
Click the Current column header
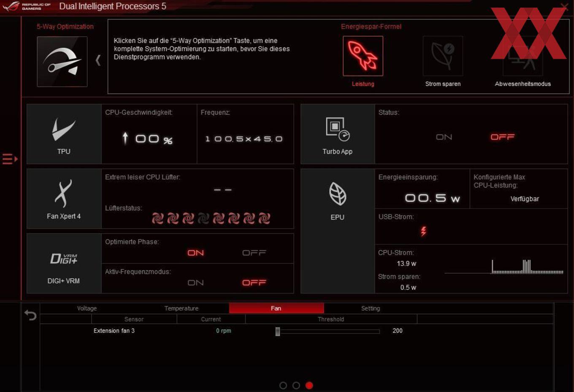pyautogui.click(x=211, y=319)
